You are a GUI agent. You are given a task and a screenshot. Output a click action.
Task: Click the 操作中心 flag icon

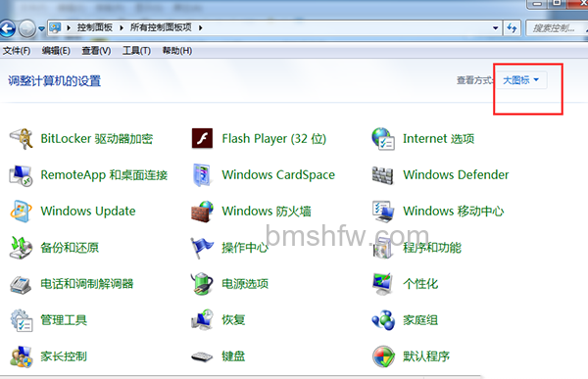coord(202,248)
